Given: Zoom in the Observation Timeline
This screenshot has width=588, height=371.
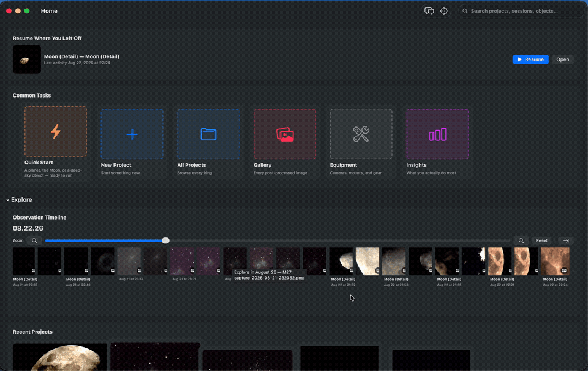Looking at the screenshot, I should point(521,240).
